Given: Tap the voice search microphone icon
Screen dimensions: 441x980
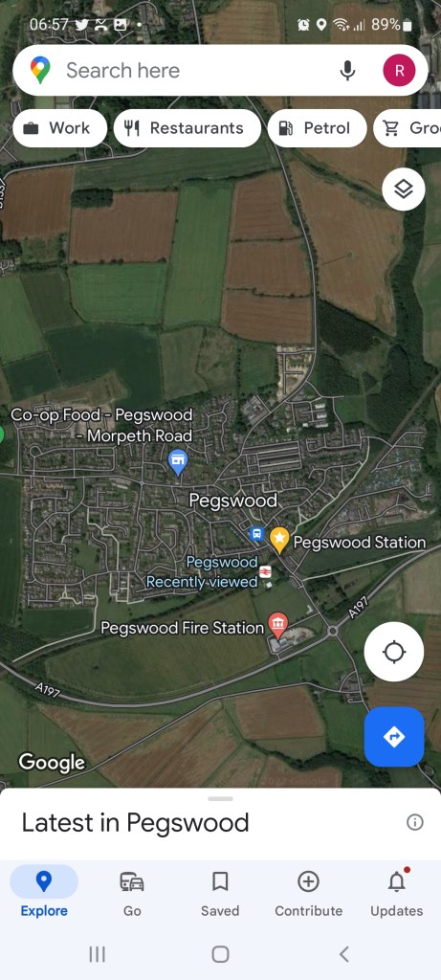Looking at the screenshot, I should 347,71.
